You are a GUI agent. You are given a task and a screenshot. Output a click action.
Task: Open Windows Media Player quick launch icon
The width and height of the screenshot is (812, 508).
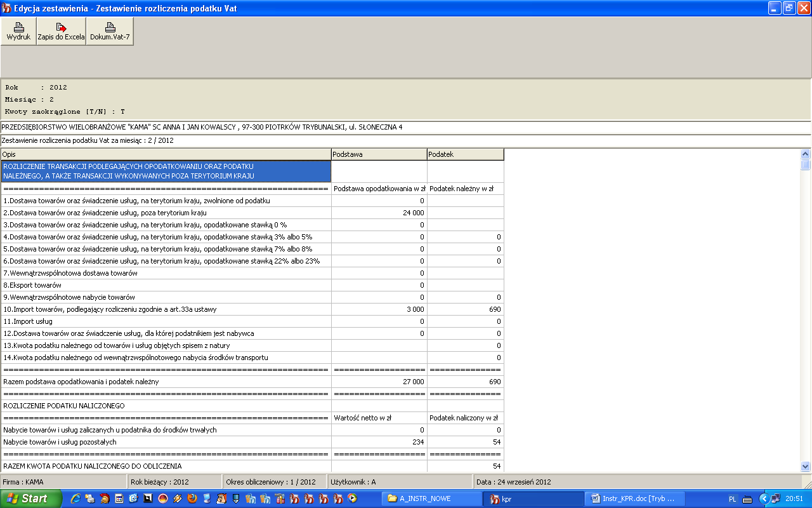[352, 498]
